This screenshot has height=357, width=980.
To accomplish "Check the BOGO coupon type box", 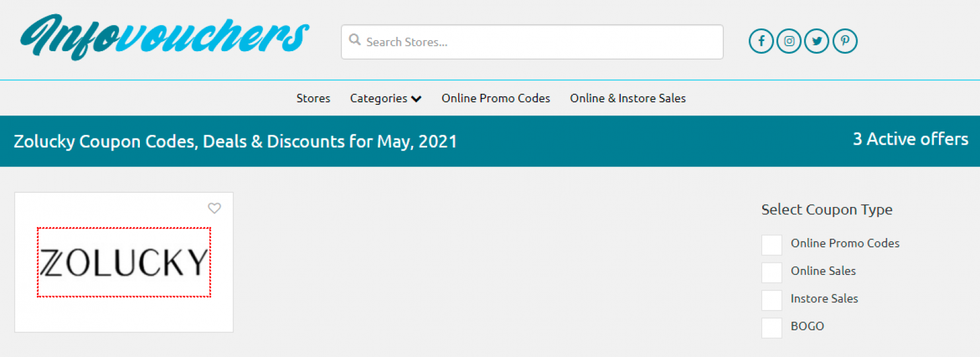I will [x=772, y=328].
